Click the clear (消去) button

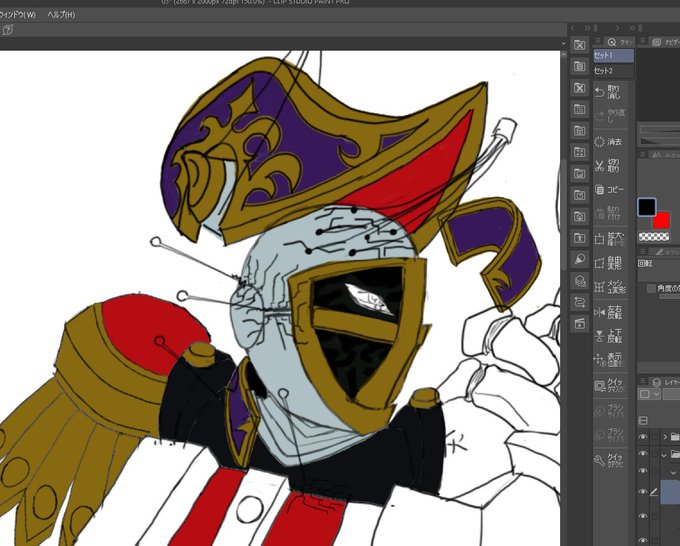pos(609,141)
